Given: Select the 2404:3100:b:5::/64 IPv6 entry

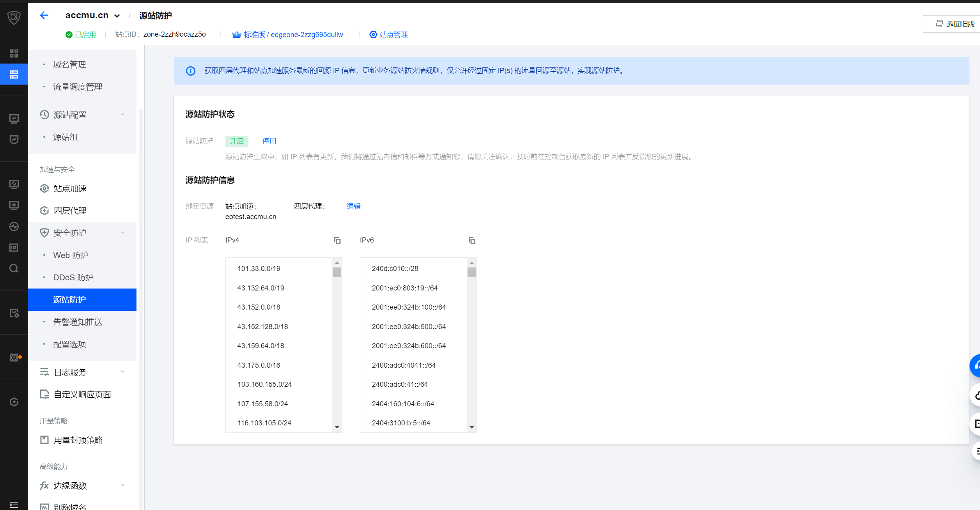Looking at the screenshot, I should (x=401, y=423).
